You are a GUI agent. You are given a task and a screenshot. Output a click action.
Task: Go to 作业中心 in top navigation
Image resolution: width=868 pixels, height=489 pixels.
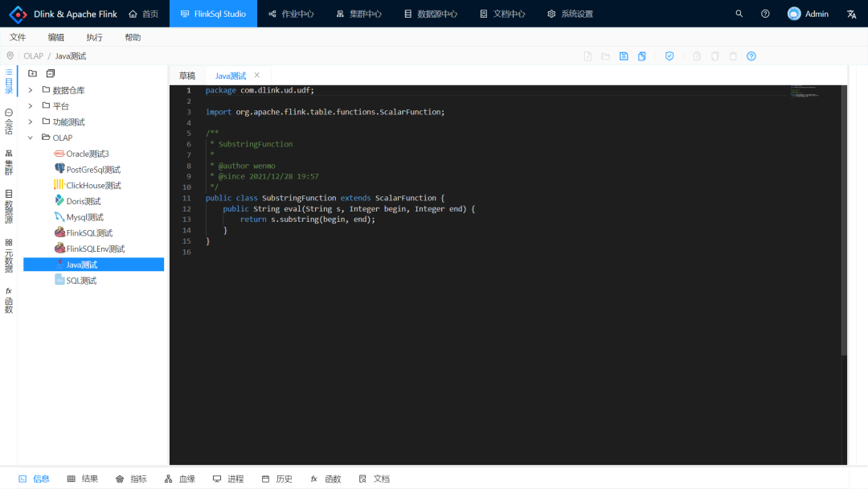coord(291,14)
